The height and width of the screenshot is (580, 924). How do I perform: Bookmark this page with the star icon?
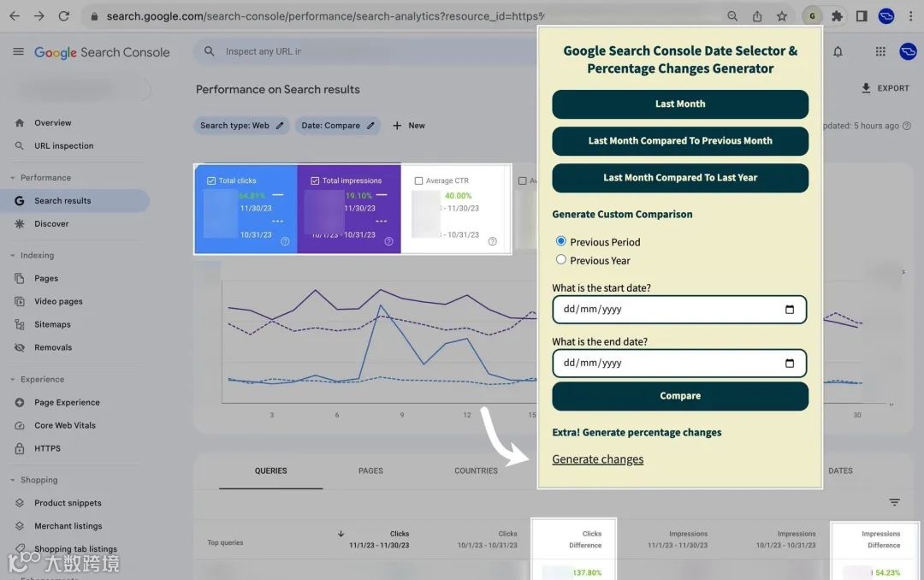coord(781,16)
